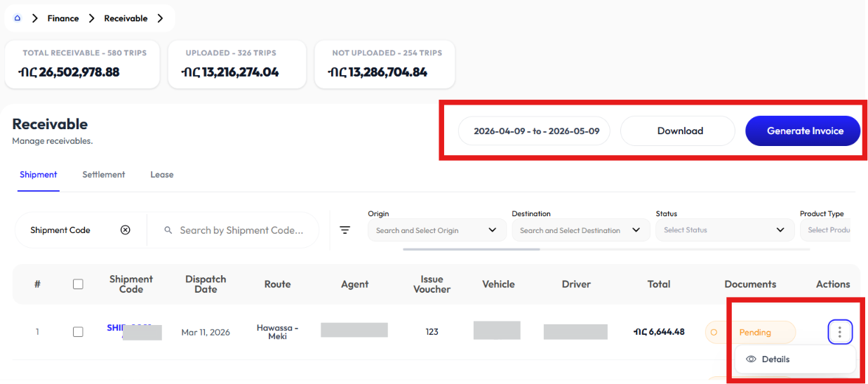
Task: Click issue voucher value 123
Action: click(432, 332)
